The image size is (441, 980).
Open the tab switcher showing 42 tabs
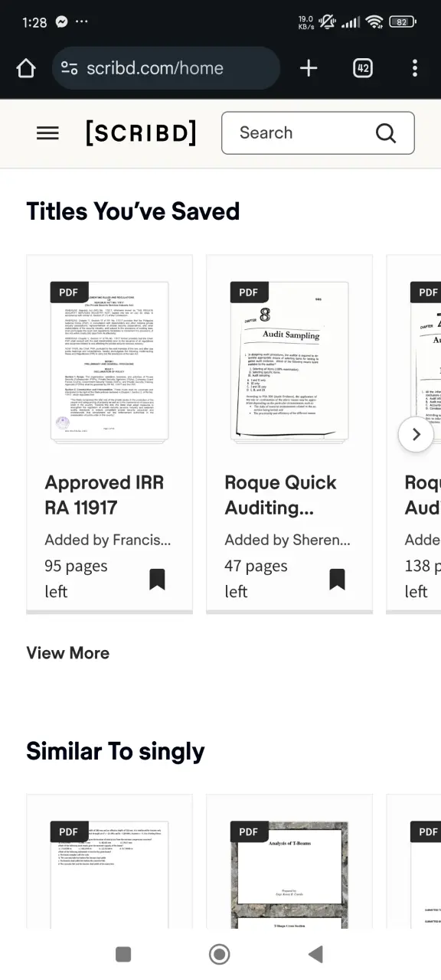coord(363,68)
